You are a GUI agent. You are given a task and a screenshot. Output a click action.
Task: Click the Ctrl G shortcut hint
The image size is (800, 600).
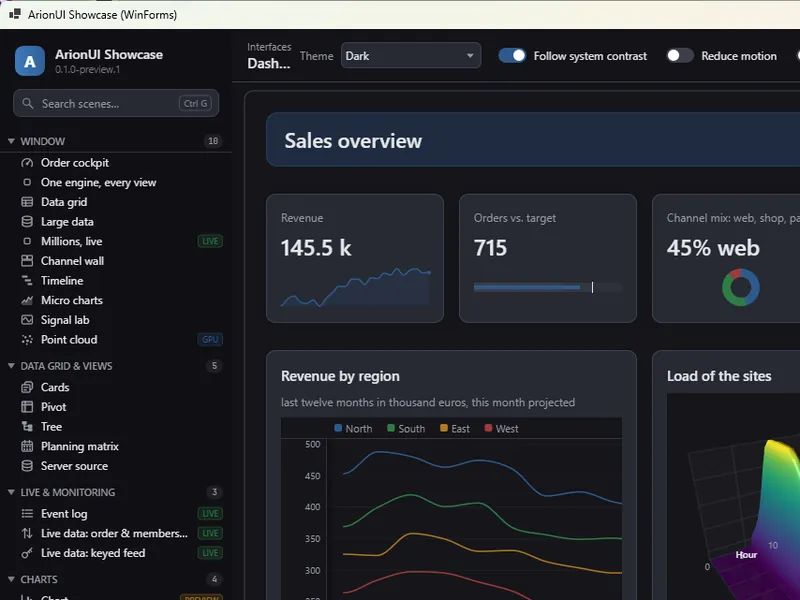(195, 104)
